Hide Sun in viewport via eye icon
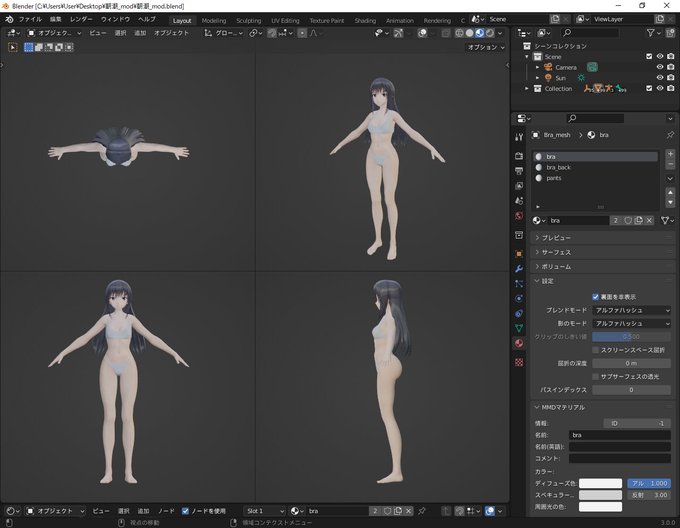680x528 pixels. coord(660,78)
